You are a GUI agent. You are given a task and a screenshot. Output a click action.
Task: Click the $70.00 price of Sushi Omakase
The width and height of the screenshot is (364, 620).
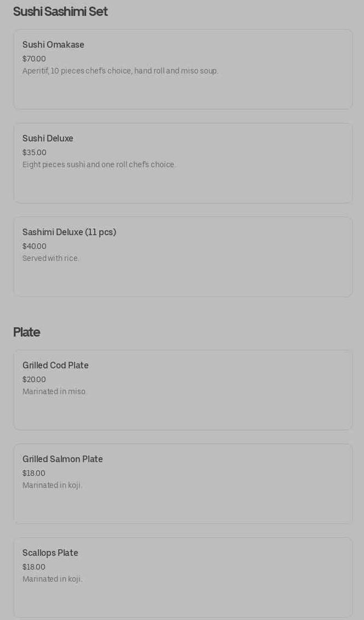(x=34, y=59)
